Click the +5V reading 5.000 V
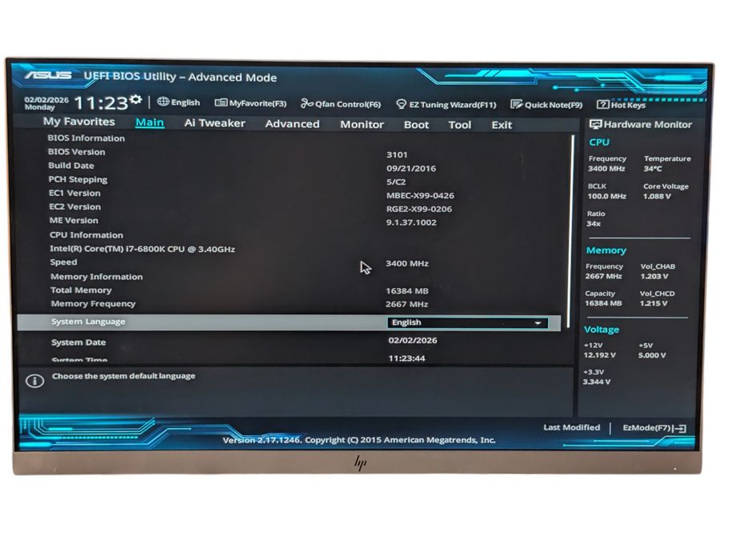The width and height of the screenshot is (744, 560). [x=651, y=355]
